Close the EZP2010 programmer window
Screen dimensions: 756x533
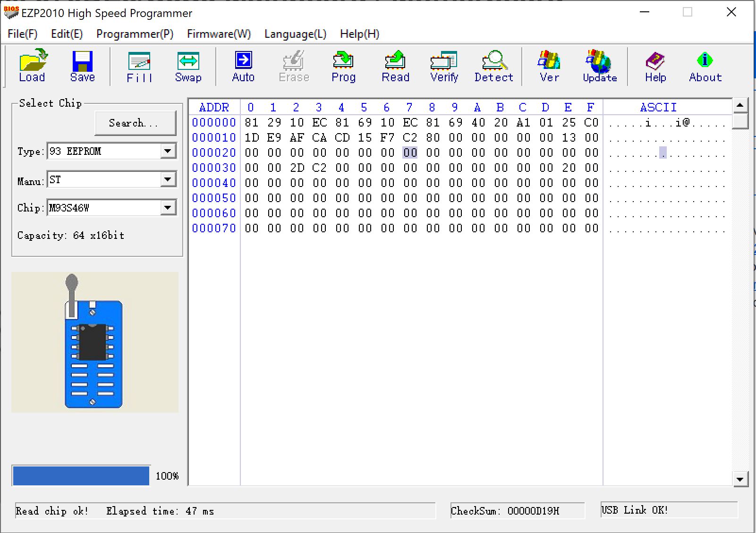pyautogui.click(x=731, y=12)
